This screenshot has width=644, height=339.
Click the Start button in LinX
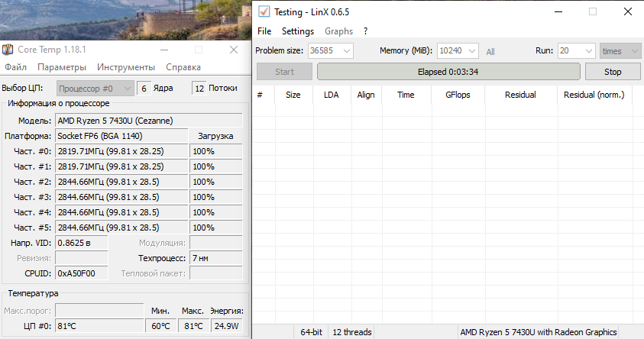[284, 72]
